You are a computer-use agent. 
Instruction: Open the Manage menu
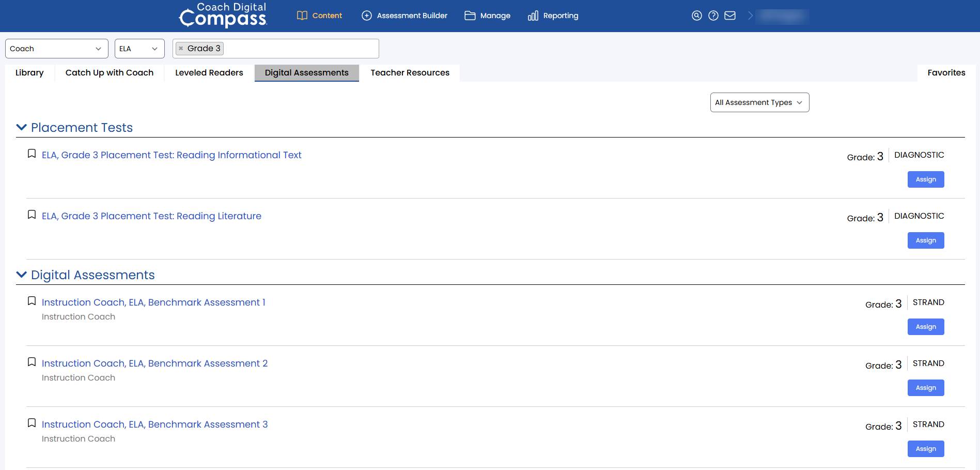[x=487, y=16]
